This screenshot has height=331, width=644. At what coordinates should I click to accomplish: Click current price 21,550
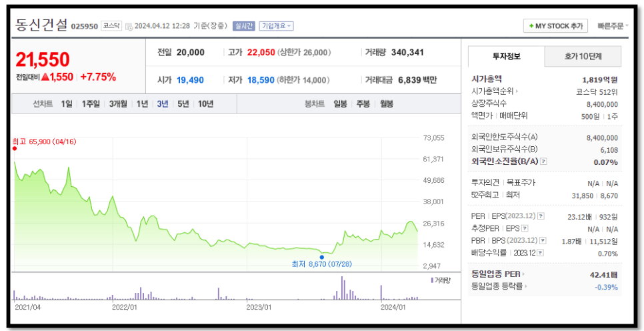43,59
